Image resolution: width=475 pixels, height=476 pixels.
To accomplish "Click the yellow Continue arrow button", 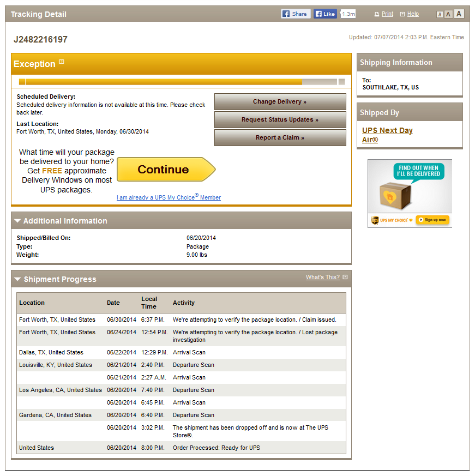I will 166,170.
